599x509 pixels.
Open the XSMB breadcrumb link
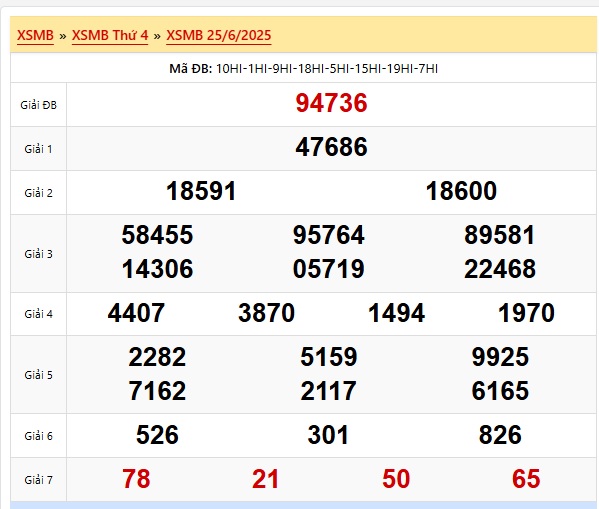pyautogui.click(x=35, y=36)
